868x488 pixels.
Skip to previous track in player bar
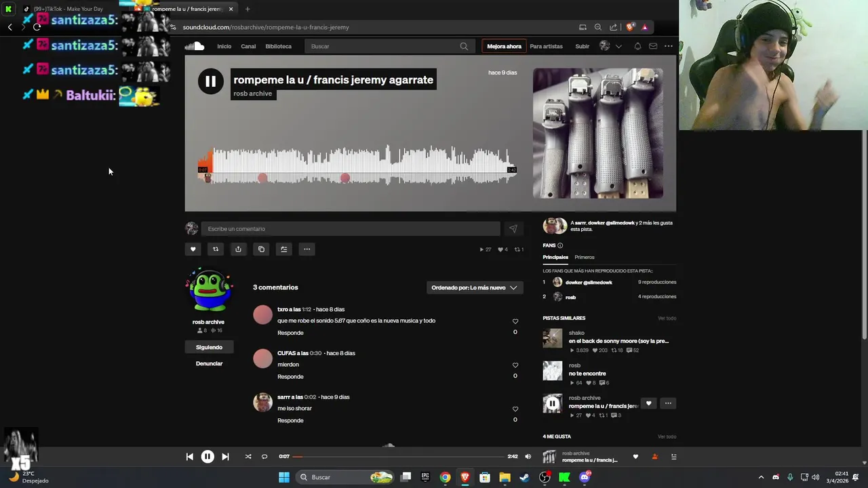[x=189, y=457]
